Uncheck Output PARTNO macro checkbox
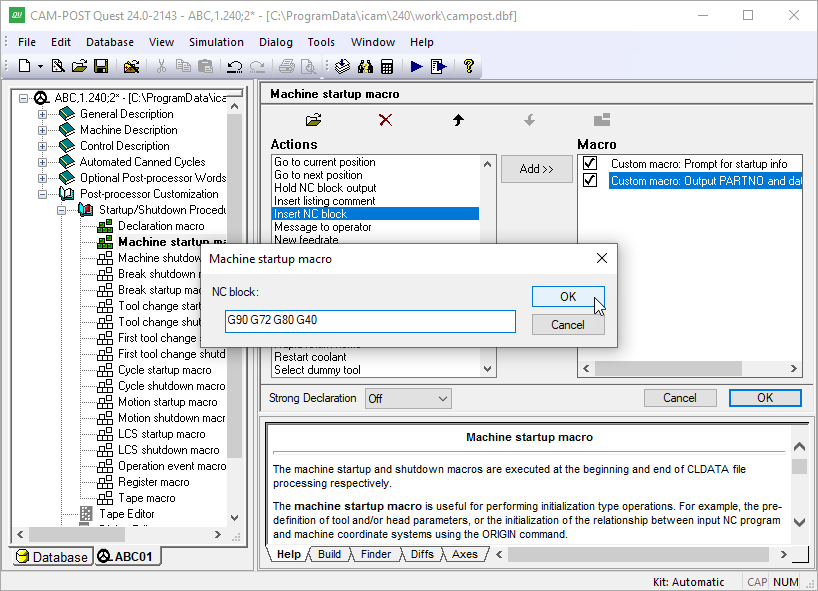 [x=590, y=180]
